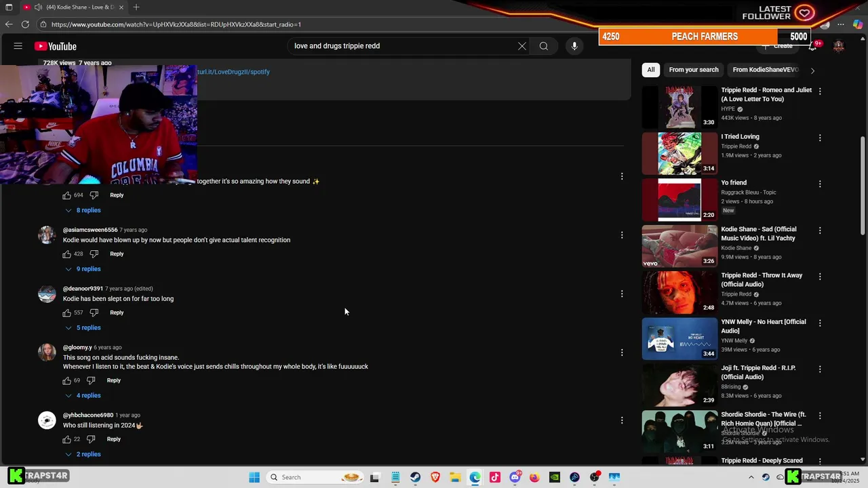The image size is (868, 488).
Task: Click 'Kodie has been slept on' comment text
Action: 118,299
